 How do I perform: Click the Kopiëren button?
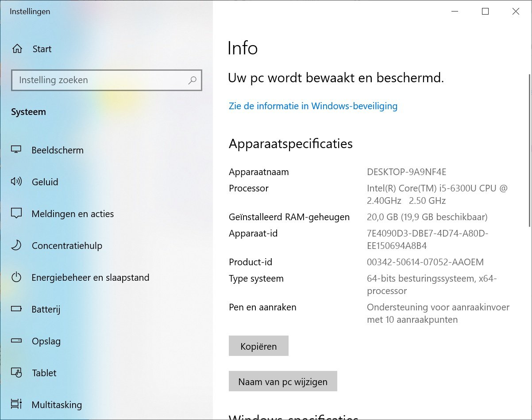click(258, 346)
